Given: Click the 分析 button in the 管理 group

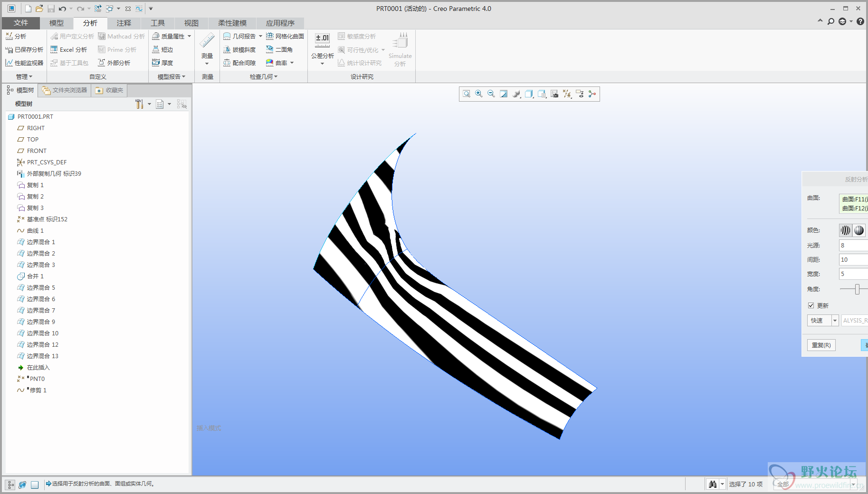Looking at the screenshot, I should coord(16,36).
